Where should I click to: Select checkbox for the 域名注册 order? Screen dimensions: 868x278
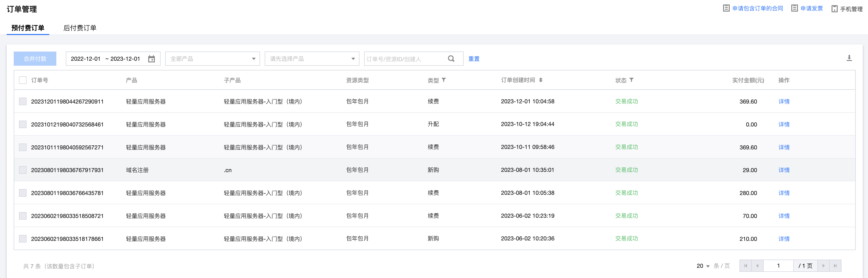coord(22,170)
